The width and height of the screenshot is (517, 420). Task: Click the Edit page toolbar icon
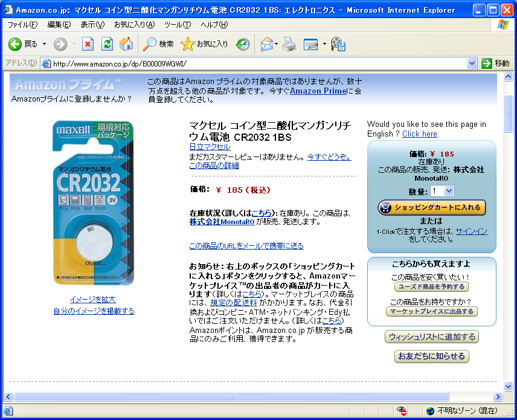coord(310,44)
